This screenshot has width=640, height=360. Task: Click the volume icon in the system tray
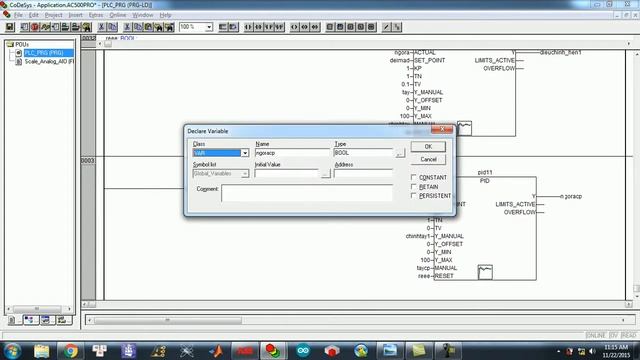pyautogui.click(x=592, y=351)
